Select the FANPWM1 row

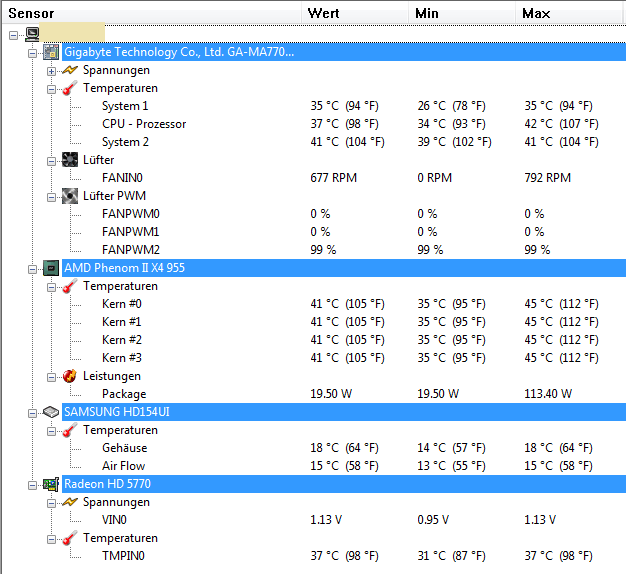363,232
